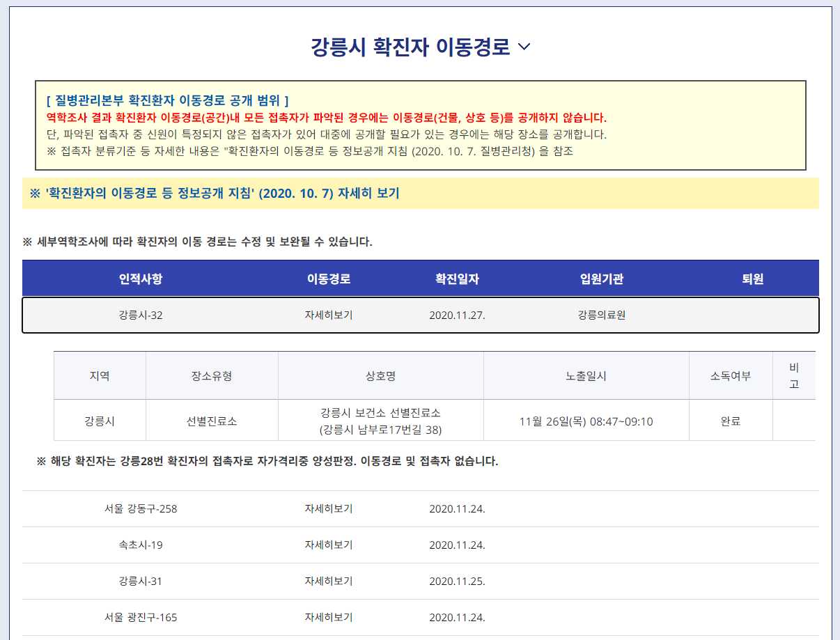Viewport: 840px width, 640px height.
Task: Expand the 강릉시 확진자 이동경로 title dropdown chevron
Action: coord(524,47)
